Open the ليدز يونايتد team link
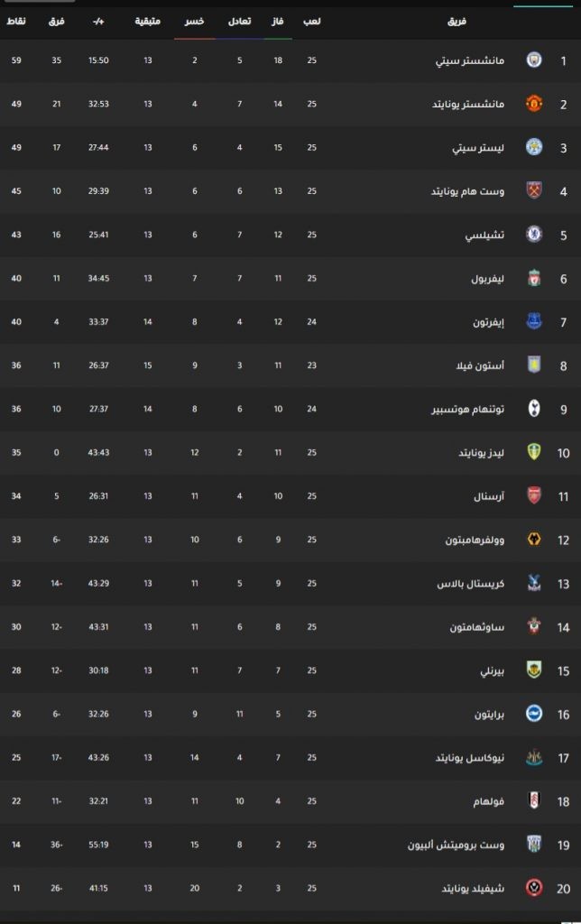The height and width of the screenshot is (924, 581). point(482,453)
